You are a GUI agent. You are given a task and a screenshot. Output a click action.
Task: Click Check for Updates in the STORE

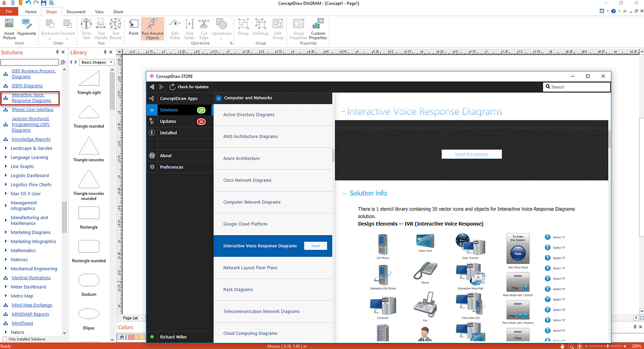189,87
